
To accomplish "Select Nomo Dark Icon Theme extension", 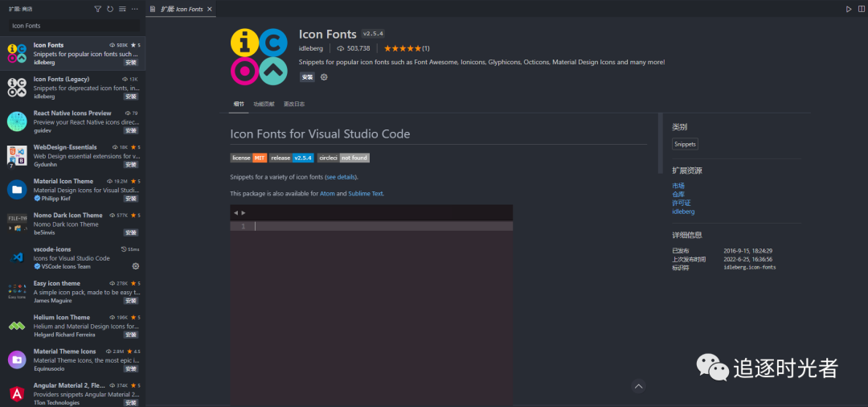I will pos(72,224).
